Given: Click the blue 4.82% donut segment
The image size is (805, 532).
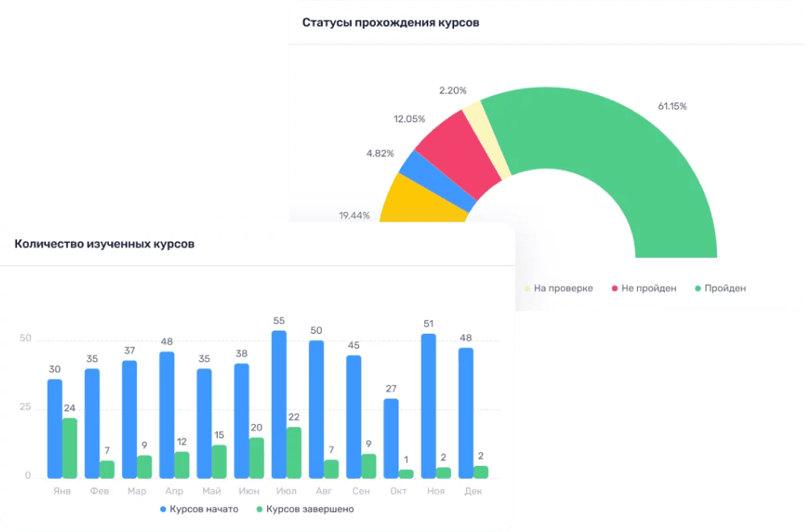Looking at the screenshot, I should point(436,180).
